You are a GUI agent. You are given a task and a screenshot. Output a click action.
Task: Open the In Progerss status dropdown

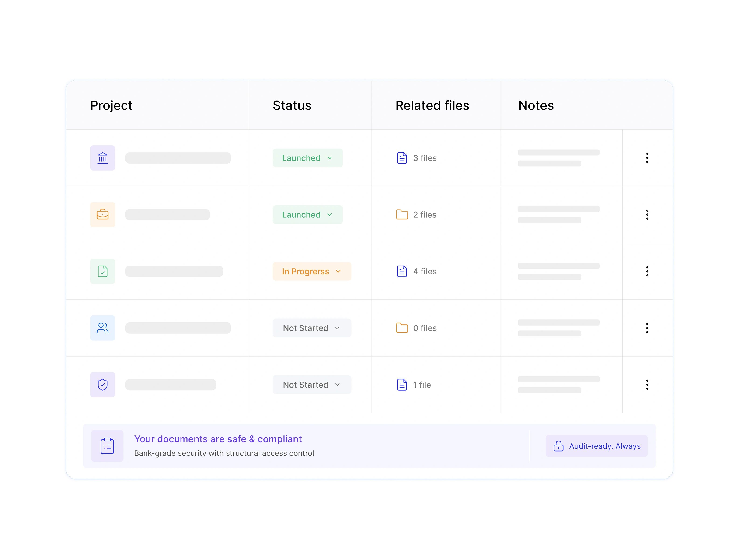point(312,271)
